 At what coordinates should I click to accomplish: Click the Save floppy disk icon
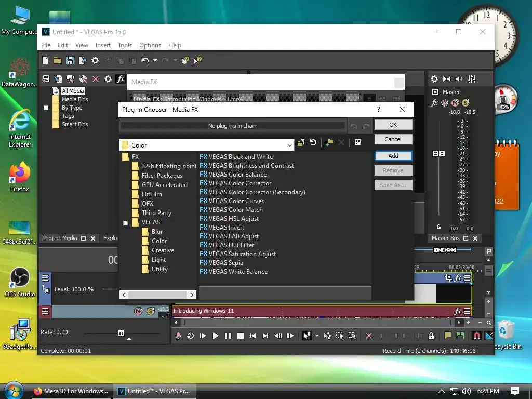pos(70,60)
